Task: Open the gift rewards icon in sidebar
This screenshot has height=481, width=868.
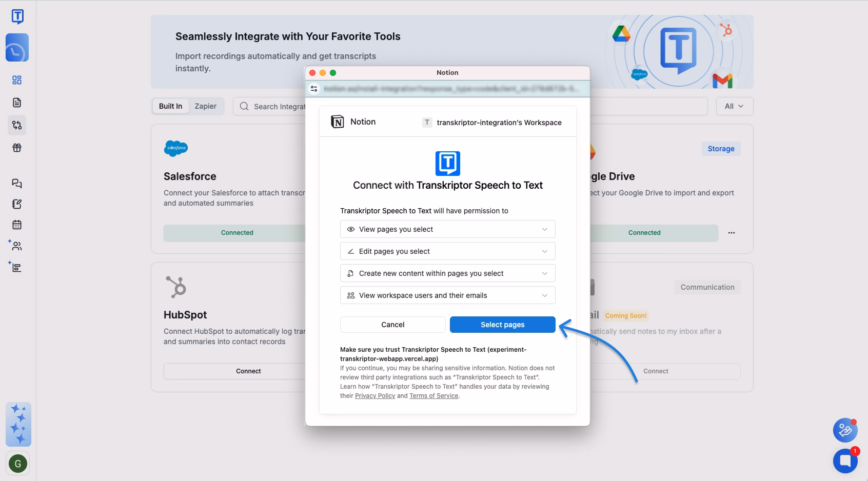Action: point(17,147)
